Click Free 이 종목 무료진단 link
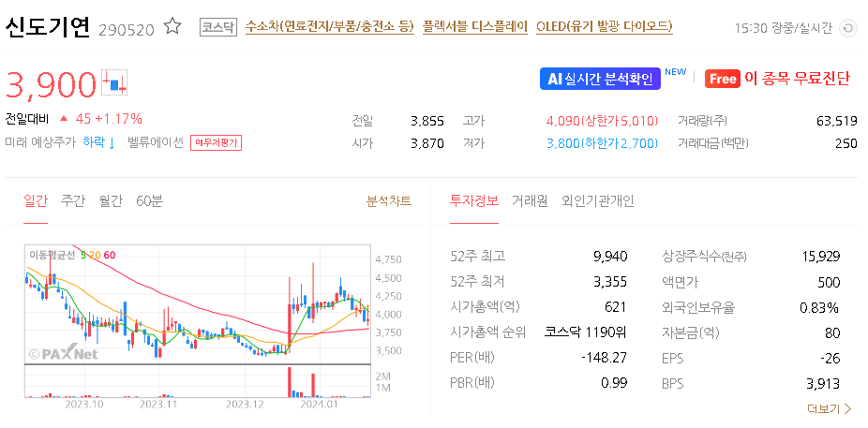This screenshot has width=868, height=428. [777, 79]
